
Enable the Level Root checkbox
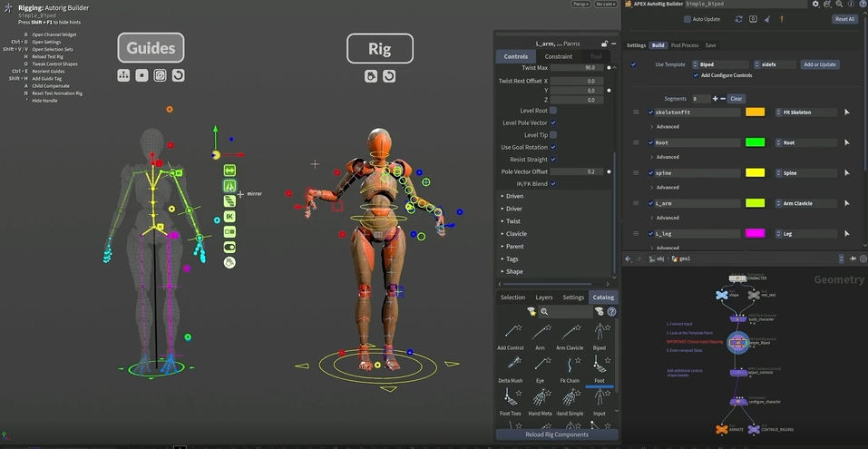click(553, 111)
